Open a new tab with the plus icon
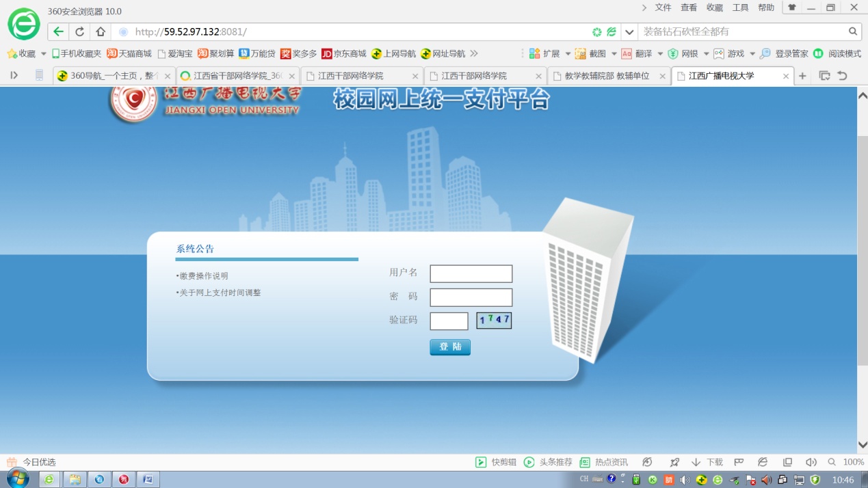 (803, 76)
